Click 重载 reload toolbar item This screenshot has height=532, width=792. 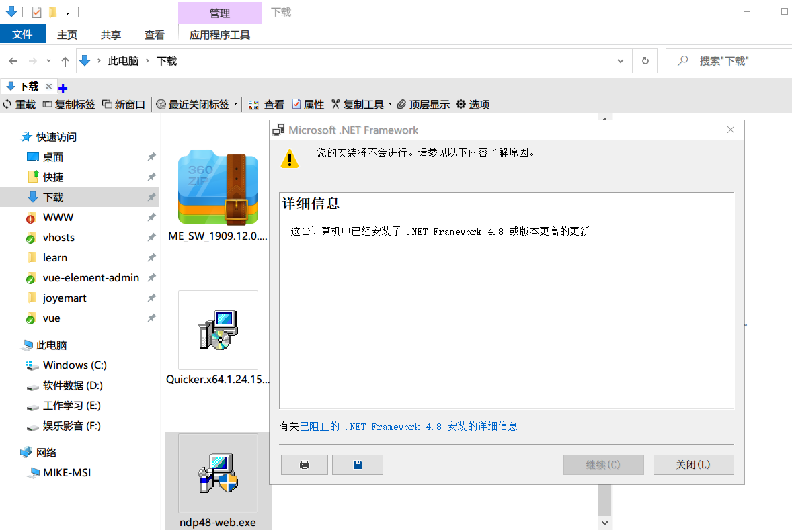click(19, 105)
